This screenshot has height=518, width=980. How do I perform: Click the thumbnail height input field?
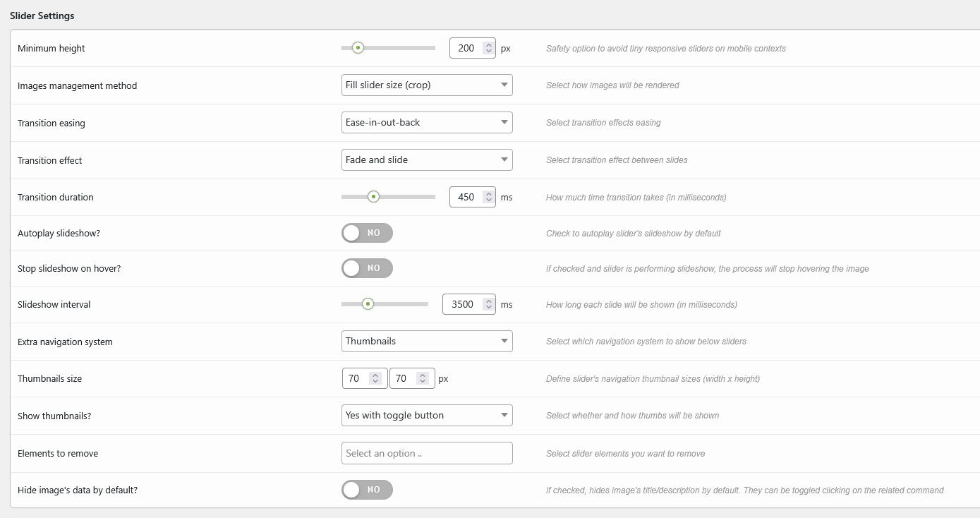pos(401,378)
